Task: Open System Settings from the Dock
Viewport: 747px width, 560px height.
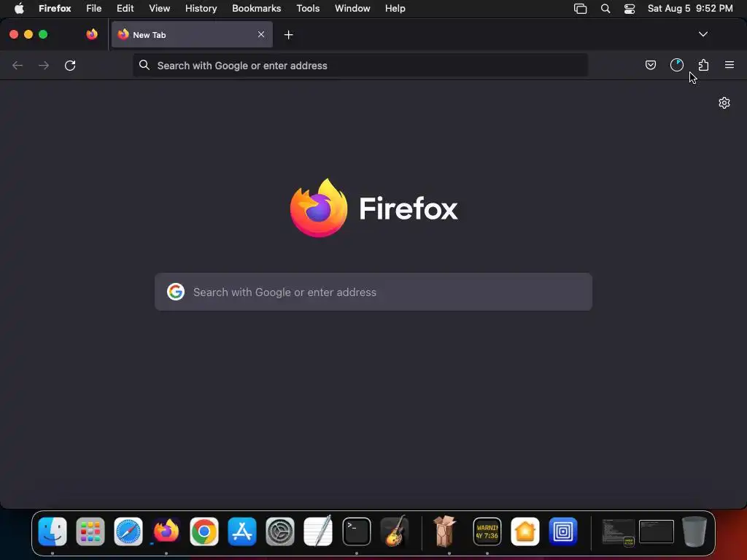Action: [280, 532]
